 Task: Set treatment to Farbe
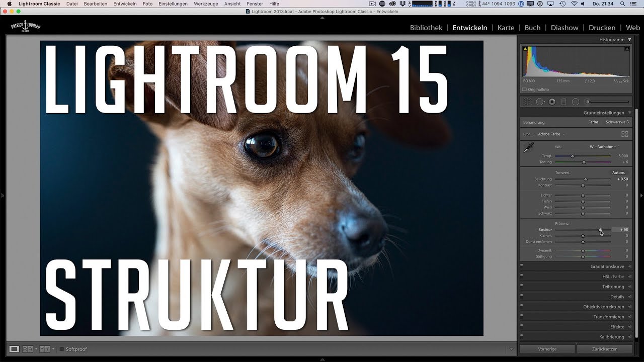coord(593,122)
